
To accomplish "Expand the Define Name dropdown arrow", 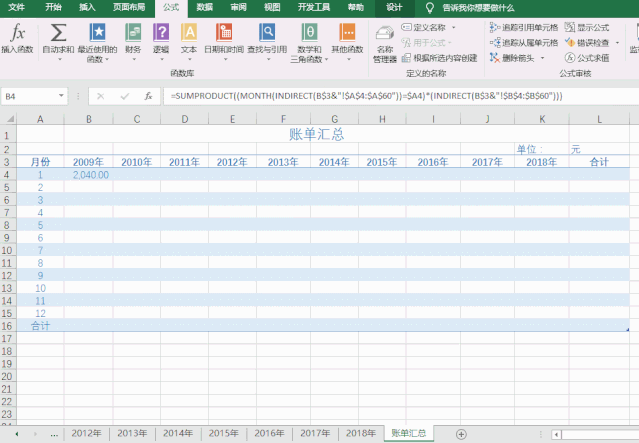I will coord(454,27).
